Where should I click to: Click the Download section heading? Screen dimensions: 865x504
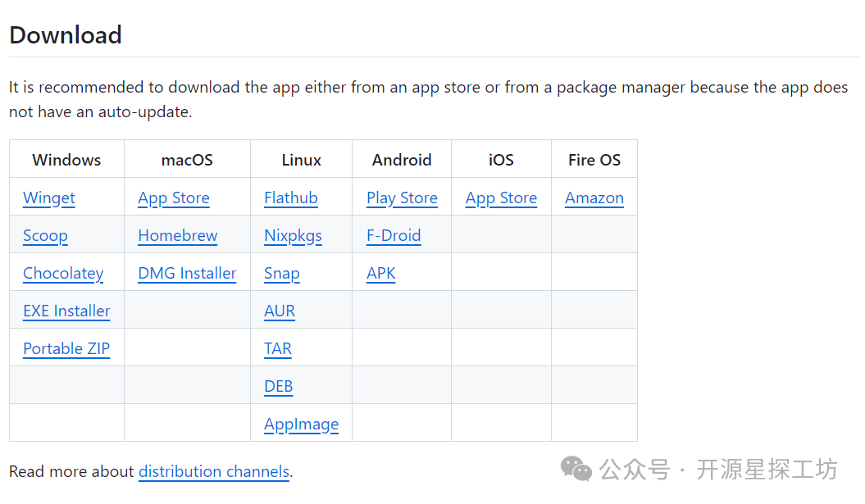click(66, 34)
